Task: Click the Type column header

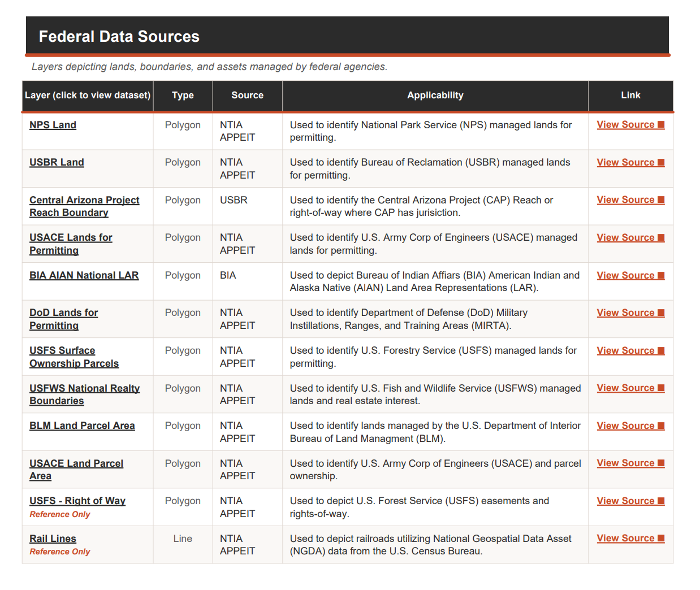Action: [x=183, y=96]
